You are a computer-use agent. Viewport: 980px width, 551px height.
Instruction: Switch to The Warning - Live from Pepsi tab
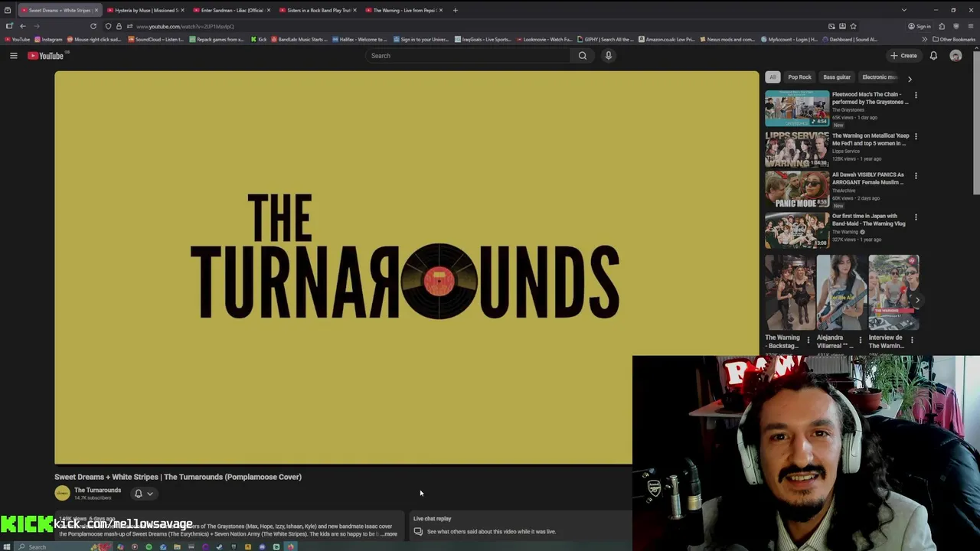click(x=404, y=10)
